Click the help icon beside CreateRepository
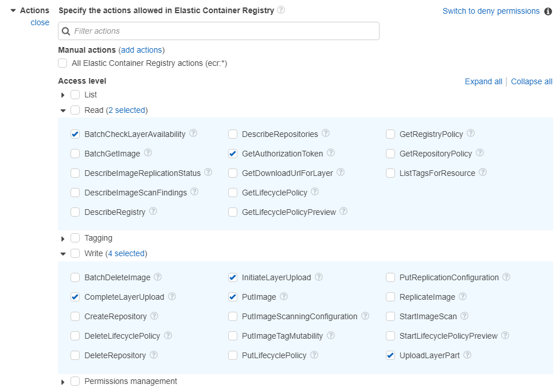The image size is (555, 392). coord(154,316)
